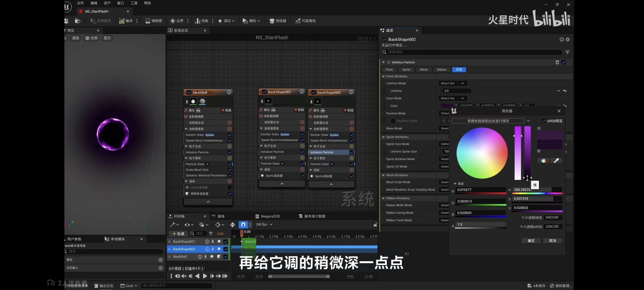Collapse the Sprite Attributes section
Viewport: 644px width, 290px height.
383,137
